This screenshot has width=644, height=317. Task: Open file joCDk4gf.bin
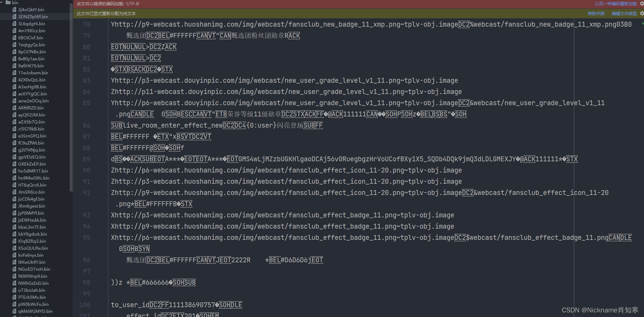(x=31, y=199)
